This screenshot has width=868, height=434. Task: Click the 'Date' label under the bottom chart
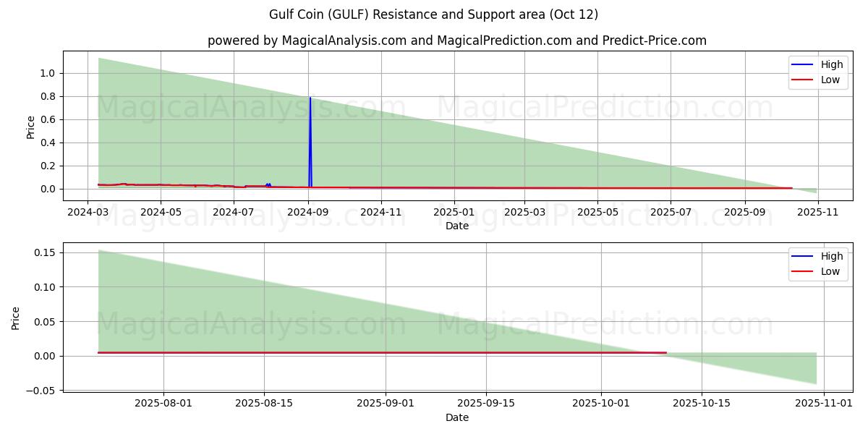(456, 417)
